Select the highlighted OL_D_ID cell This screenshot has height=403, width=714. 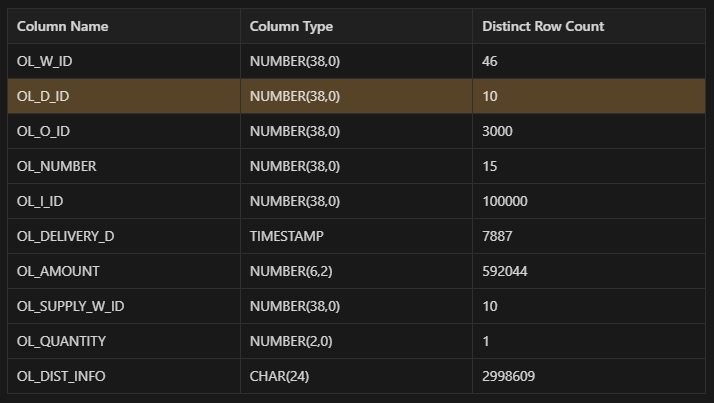coord(124,96)
